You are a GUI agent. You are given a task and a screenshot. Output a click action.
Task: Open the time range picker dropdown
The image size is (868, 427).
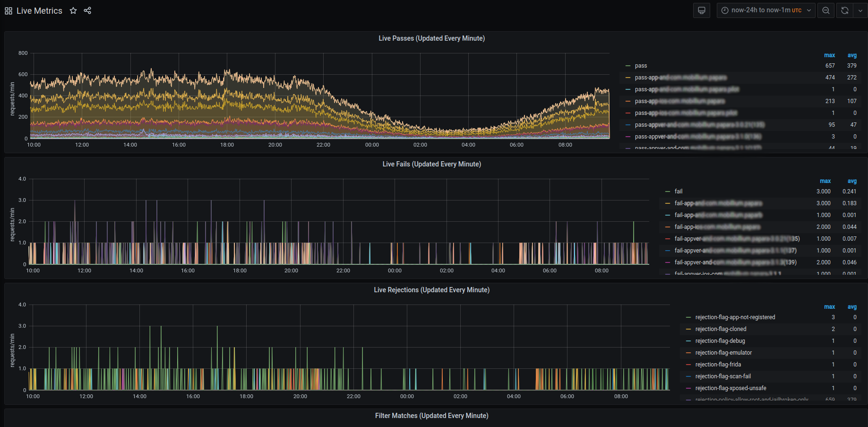[x=765, y=10]
